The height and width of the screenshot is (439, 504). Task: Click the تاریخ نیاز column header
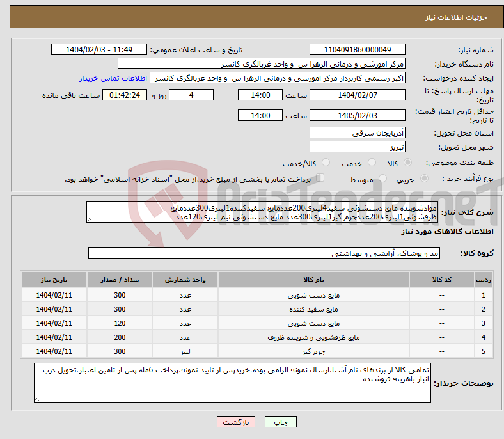[54, 280]
